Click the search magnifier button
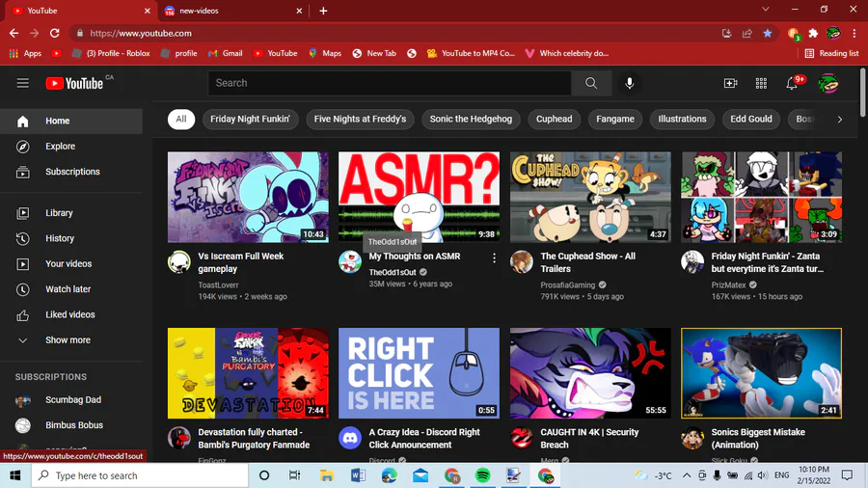Screen dimensions: 868x488 [591, 83]
